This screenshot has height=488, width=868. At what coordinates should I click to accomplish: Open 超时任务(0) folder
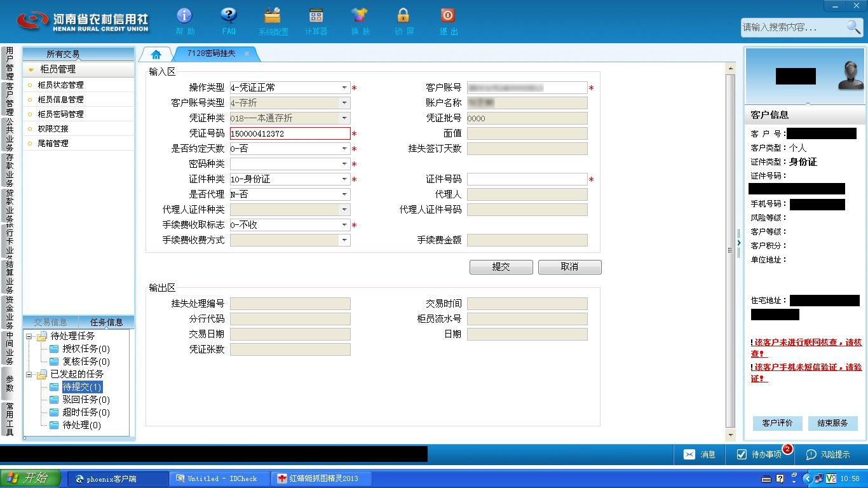coord(79,412)
